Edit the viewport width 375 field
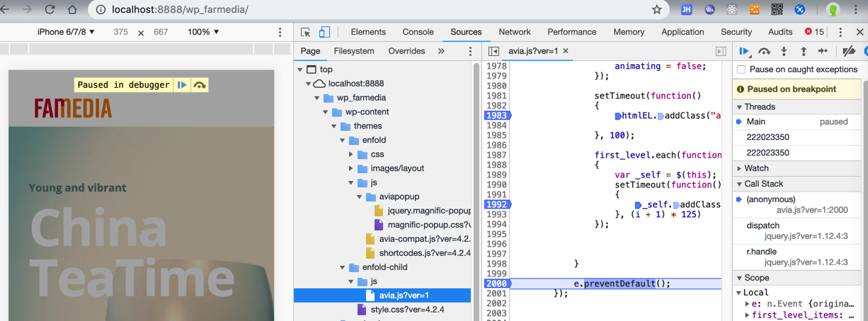 pos(120,32)
